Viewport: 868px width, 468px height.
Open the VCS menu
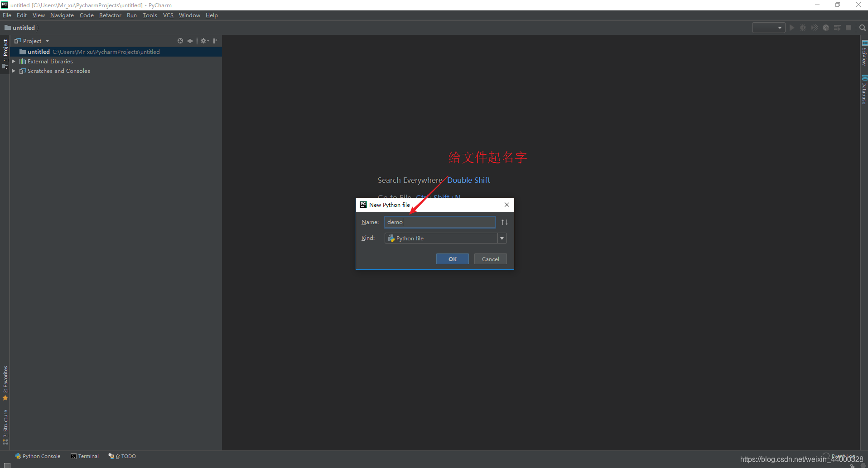pyautogui.click(x=168, y=15)
